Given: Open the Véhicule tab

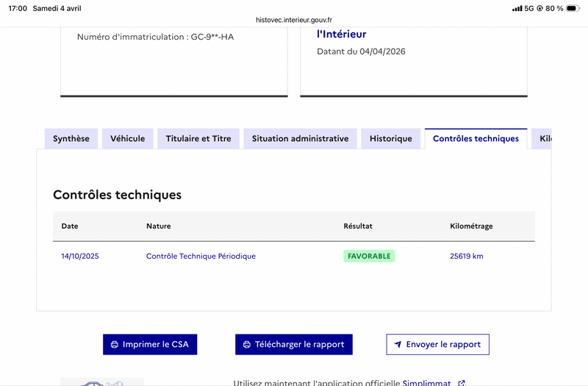Looking at the screenshot, I should point(128,138).
